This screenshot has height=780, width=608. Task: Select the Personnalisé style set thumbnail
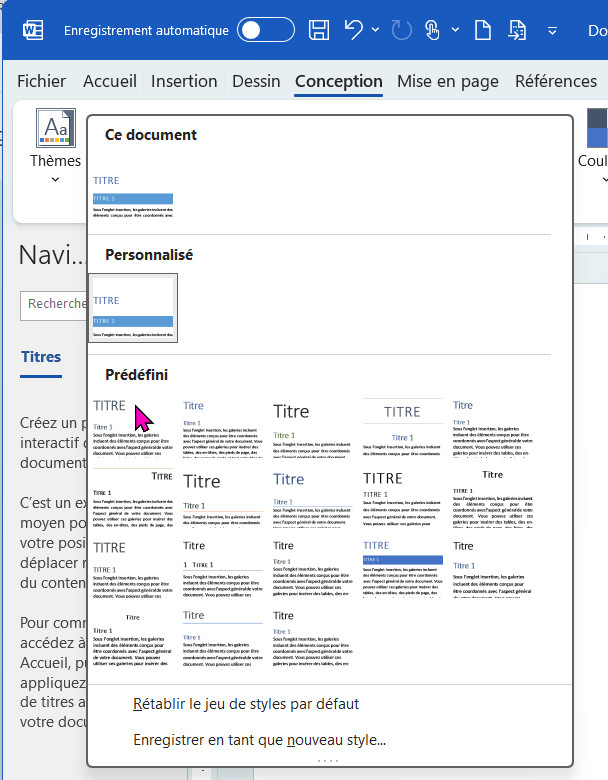coord(133,308)
